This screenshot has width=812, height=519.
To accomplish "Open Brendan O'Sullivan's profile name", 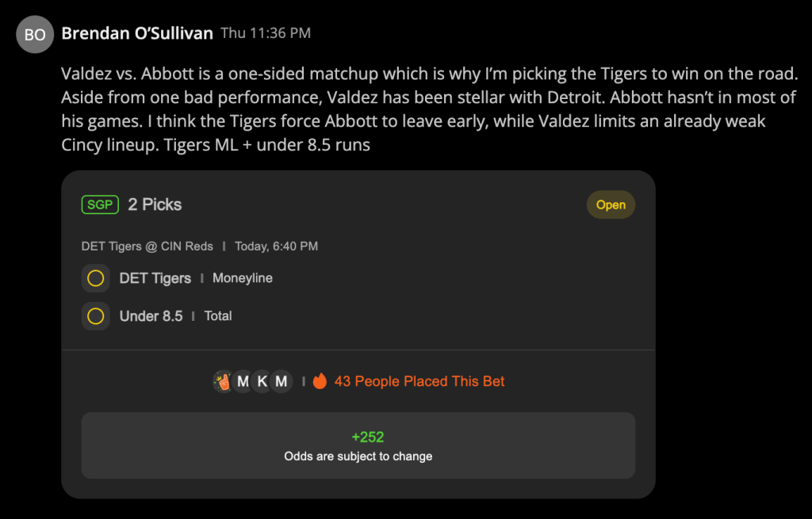I will pos(137,33).
